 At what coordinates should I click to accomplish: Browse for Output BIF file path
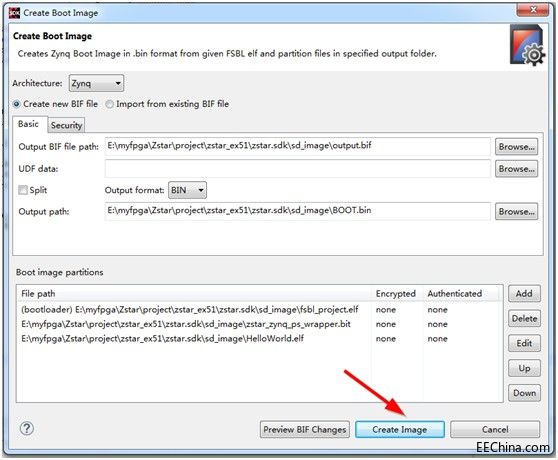(516, 147)
